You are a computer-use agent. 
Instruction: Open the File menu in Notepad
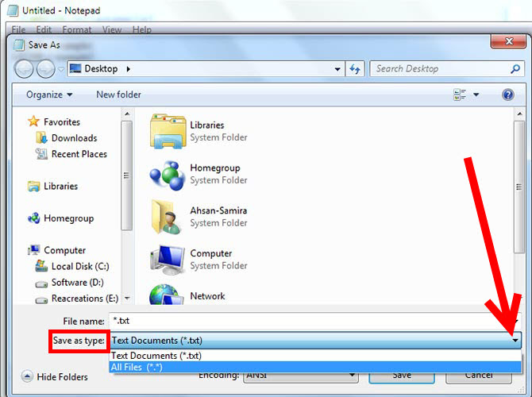point(18,29)
